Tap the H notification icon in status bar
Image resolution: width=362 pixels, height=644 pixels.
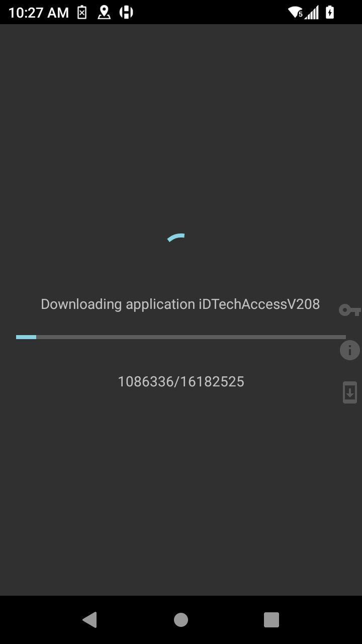point(126,13)
